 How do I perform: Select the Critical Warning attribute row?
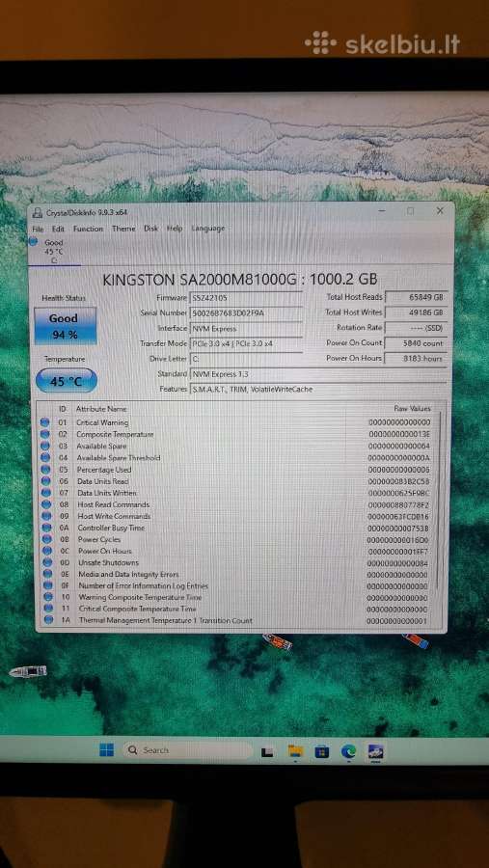(238, 422)
